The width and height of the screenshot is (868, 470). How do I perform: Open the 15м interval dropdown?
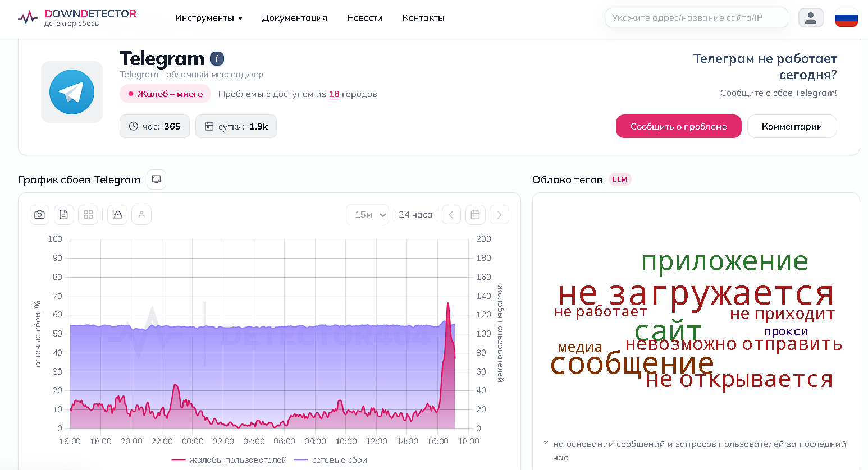[x=367, y=215]
